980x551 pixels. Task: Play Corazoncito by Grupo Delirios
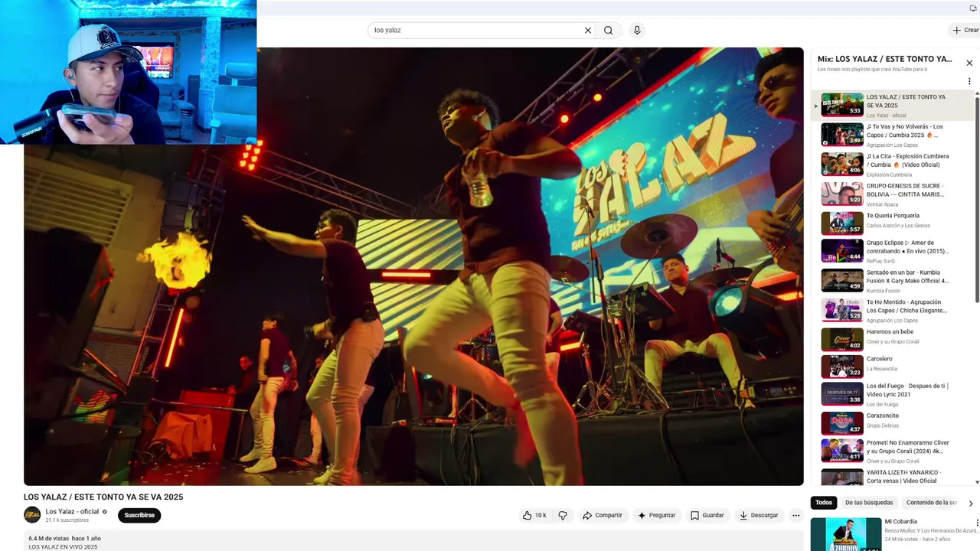click(893, 423)
